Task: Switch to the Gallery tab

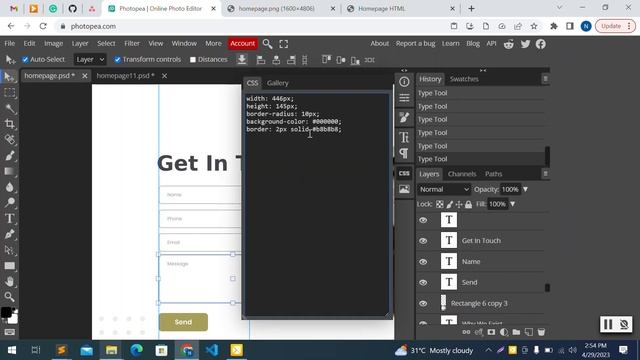Action: pyautogui.click(x=278, y=83)
